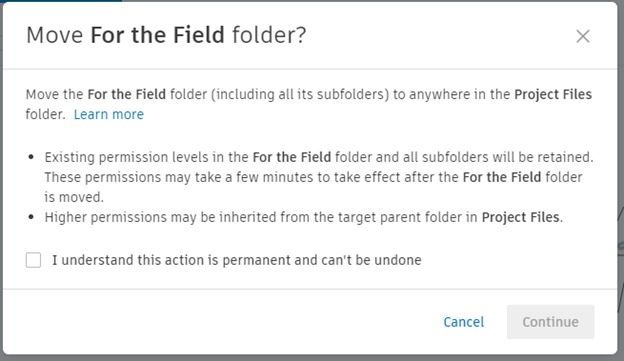624x361 pixels.
Task: Close the Move folder dialog with X
Action: [x=583, y=36]
